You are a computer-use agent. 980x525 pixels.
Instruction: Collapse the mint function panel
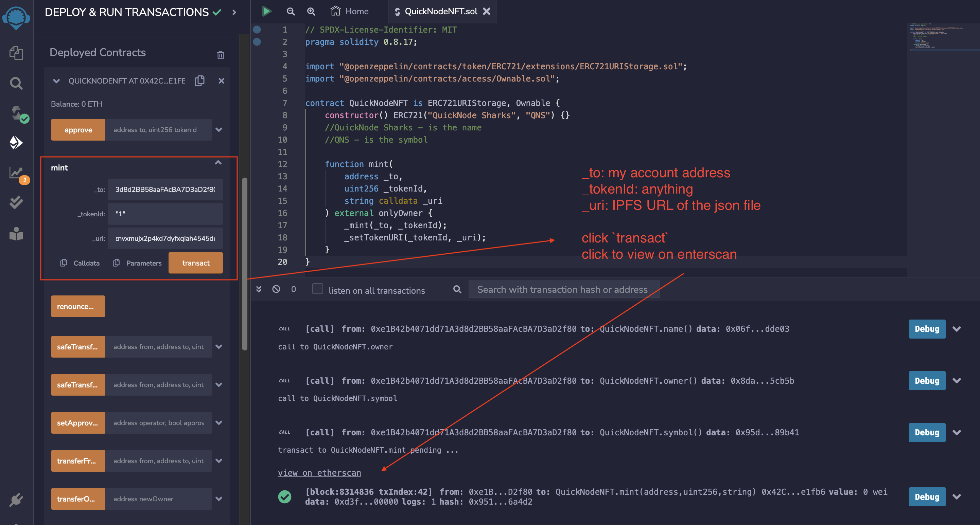click(218, 163)
